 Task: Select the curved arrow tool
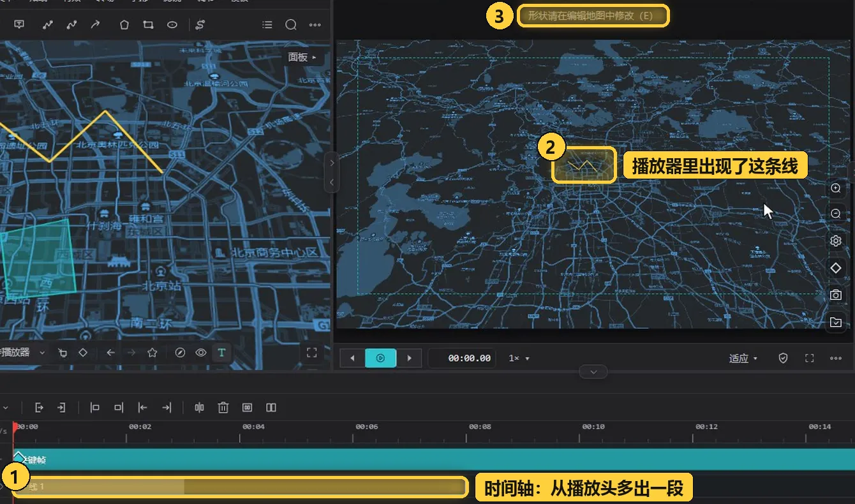[x=95, y=25]
